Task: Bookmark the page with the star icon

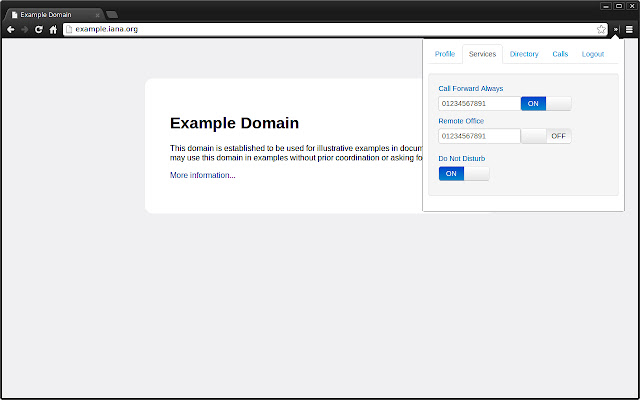Action: [601, 29]
